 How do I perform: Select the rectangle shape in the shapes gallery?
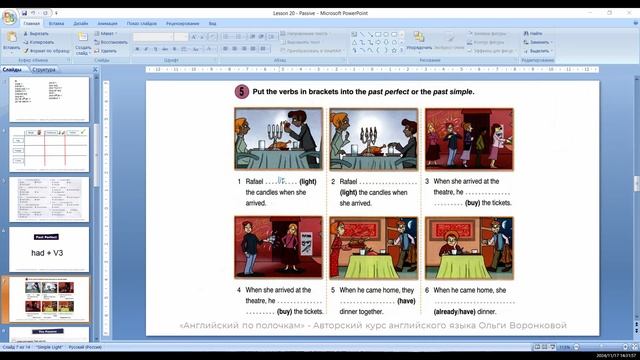click(x=378, y=34)
